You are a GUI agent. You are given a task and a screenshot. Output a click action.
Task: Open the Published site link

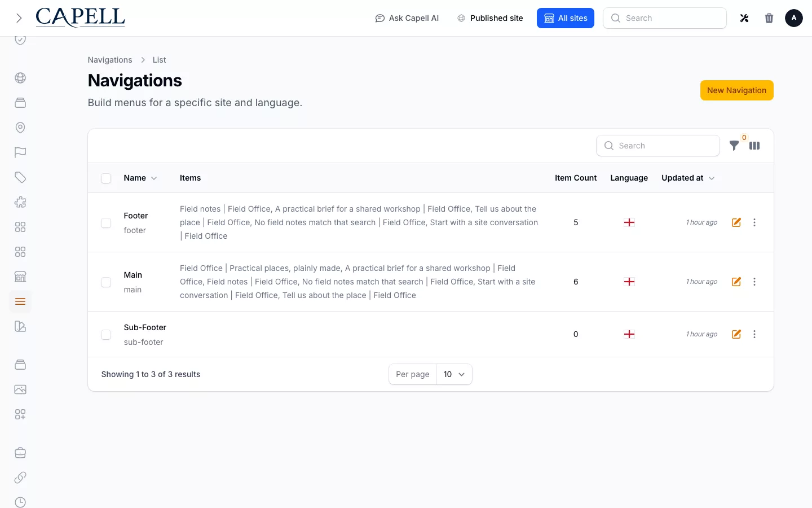pyautogui.click(x=490, y=18)
